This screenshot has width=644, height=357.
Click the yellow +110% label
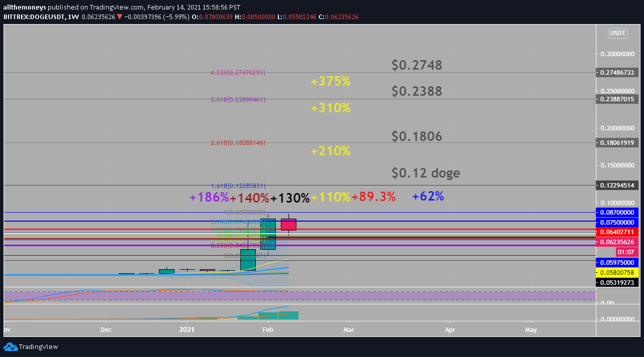coord(331,198)
